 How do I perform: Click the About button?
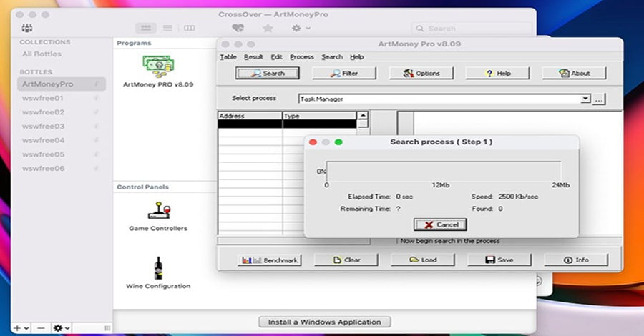point(574,74)
